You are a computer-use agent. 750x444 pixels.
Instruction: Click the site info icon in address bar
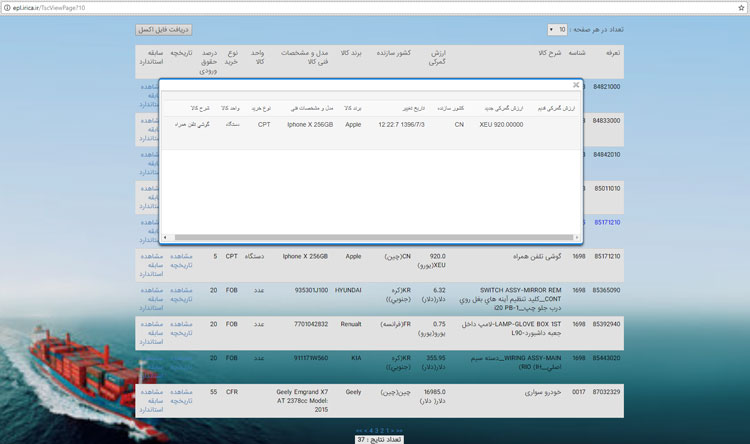7,7
